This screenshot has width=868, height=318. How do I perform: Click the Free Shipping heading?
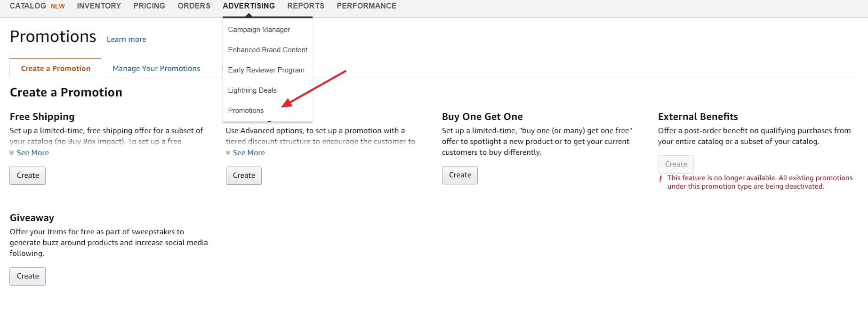click(x=42, y=116)
